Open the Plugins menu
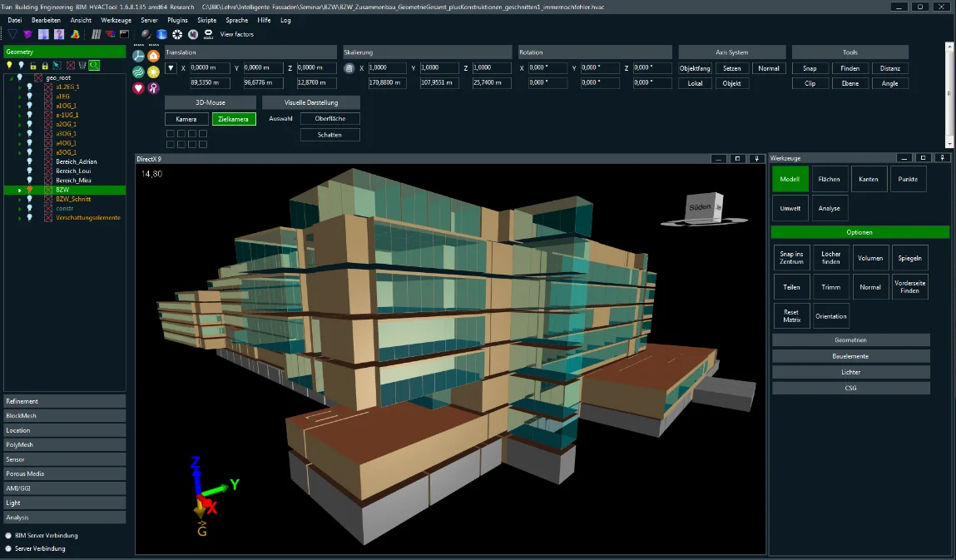Image resolution: width=956 pixels, height=560 pixels. tap(177, 20)
